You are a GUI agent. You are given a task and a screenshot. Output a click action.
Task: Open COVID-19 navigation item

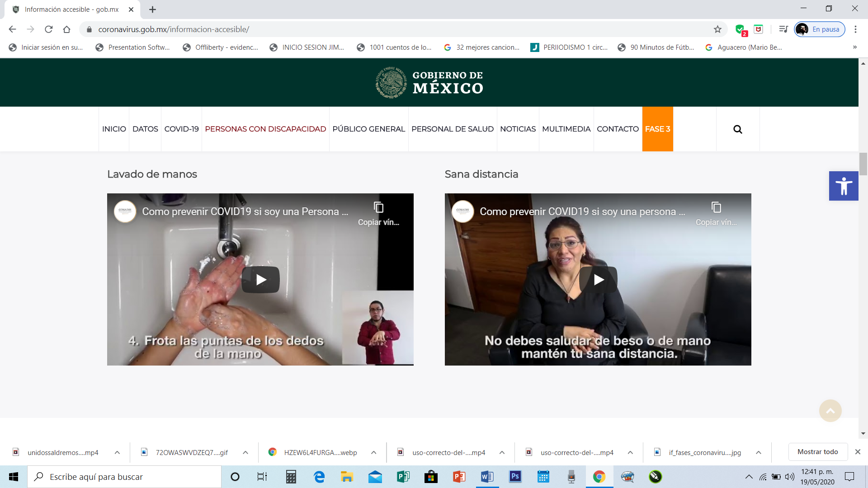(x=181, y=129)
